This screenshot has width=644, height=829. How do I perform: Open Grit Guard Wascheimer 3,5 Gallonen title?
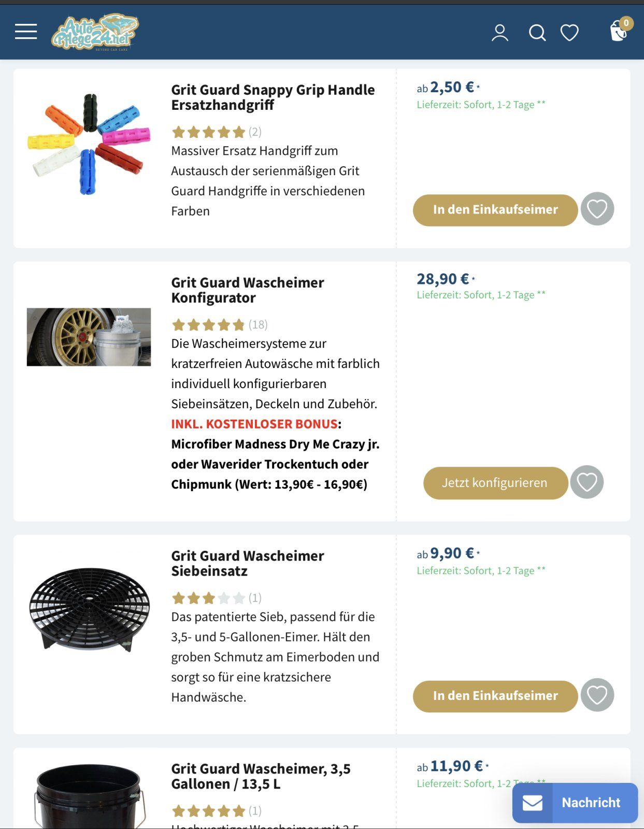pos(261,776)
